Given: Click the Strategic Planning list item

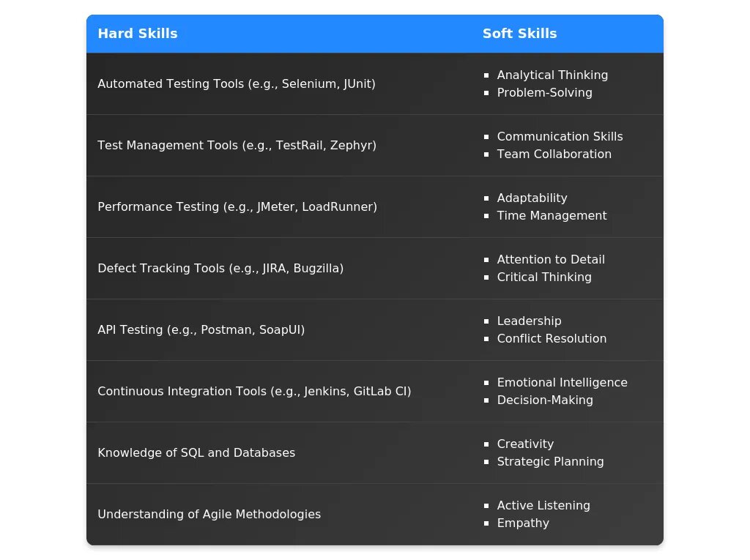Looking at the screenshot, I should (x=550, y=462).
